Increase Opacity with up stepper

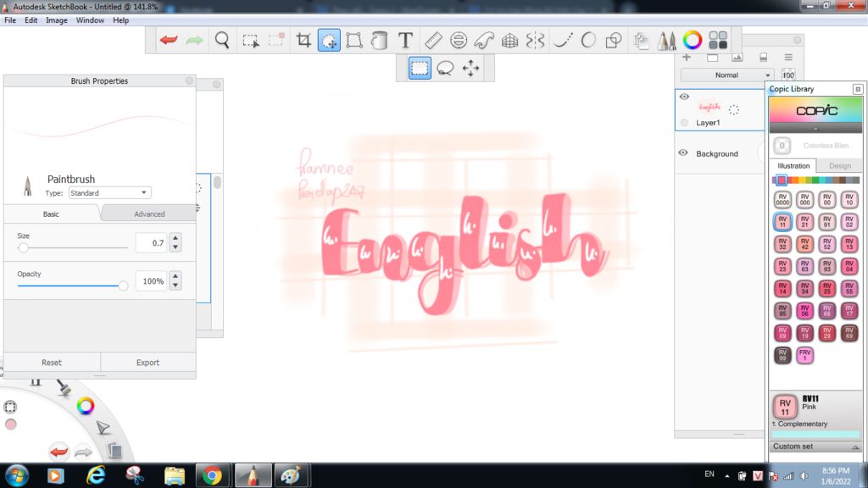pyautogui.click(x=175, y=276)
